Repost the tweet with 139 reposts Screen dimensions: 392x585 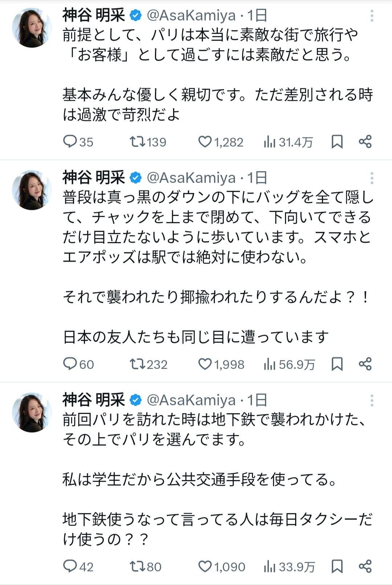point(138,141)
